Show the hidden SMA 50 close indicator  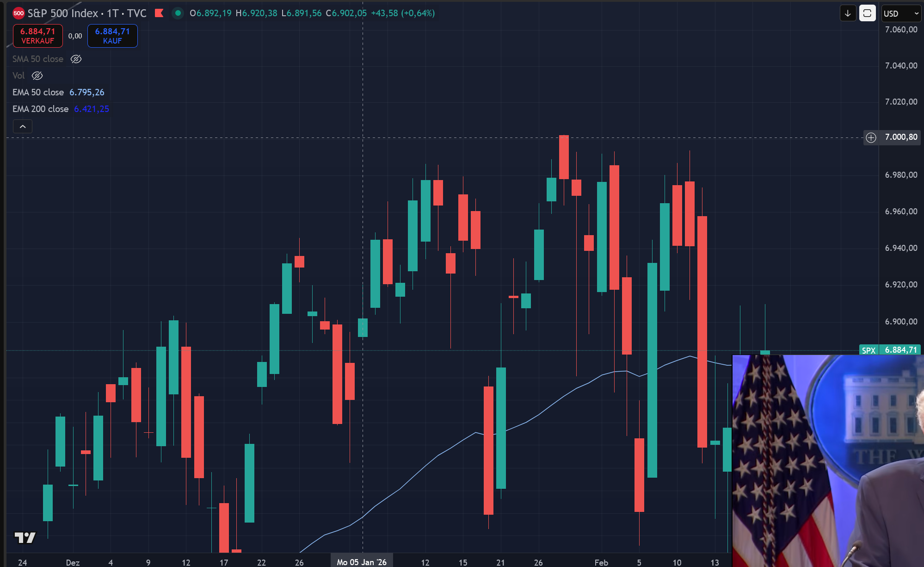(x=76, y=59)
